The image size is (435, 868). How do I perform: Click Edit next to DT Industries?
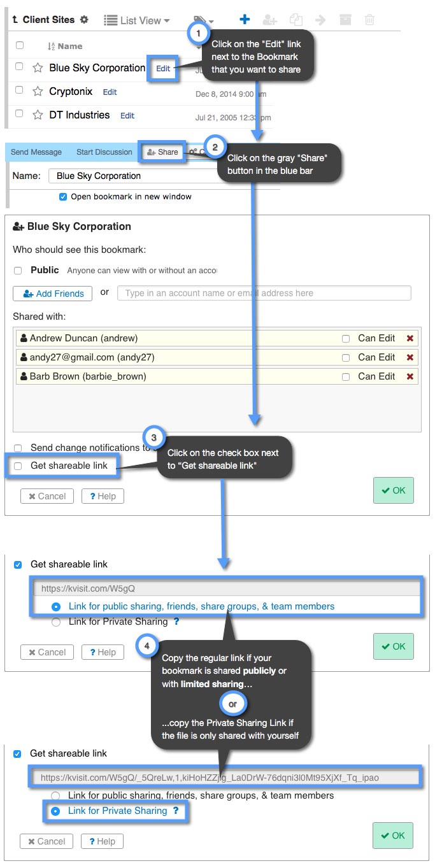pyautogui.click(x=127, y=116)
